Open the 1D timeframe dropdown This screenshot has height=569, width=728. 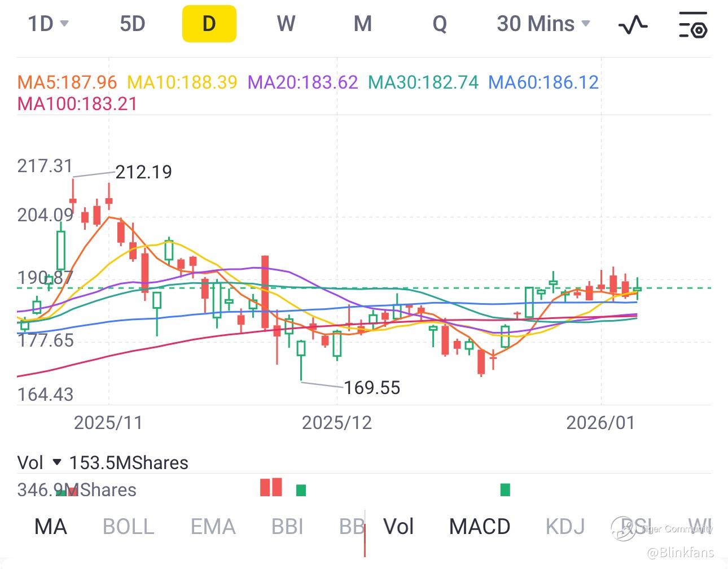48,24
